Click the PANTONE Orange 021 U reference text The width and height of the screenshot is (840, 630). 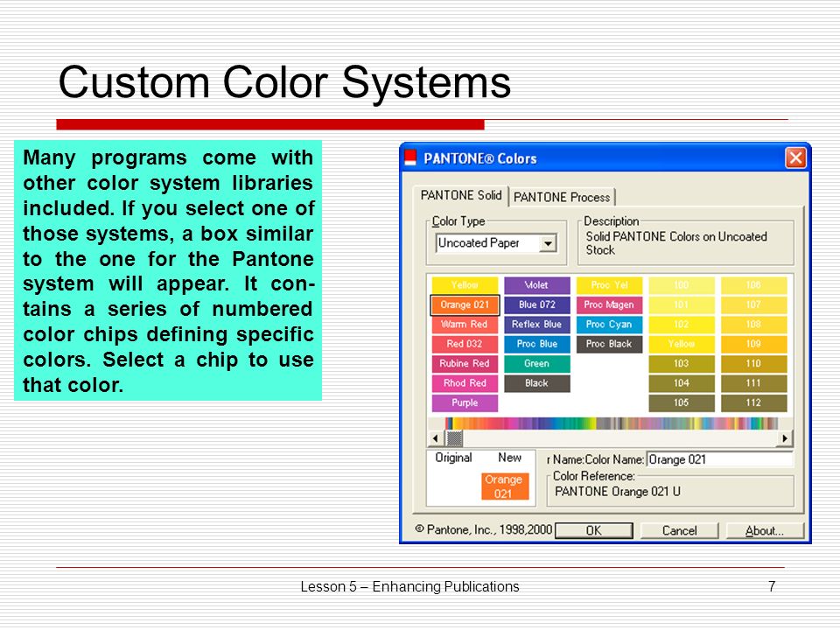tap(618, 492)
